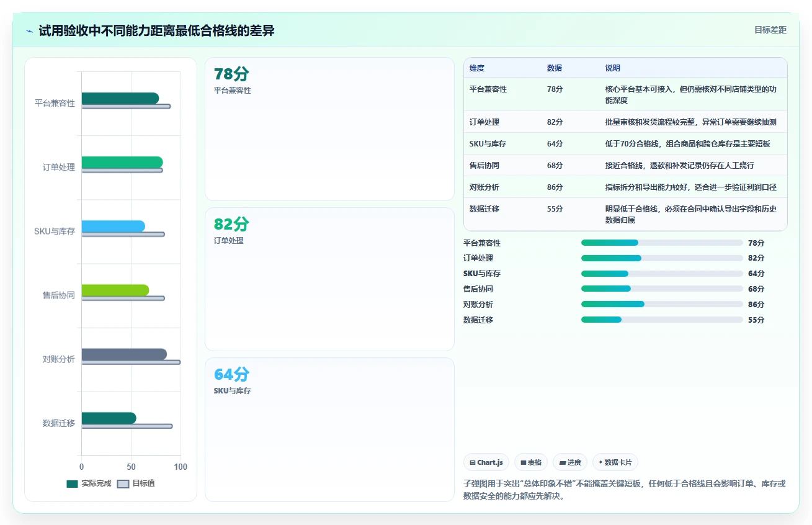Click the 数据迁移 progress bar

[662, 320]
